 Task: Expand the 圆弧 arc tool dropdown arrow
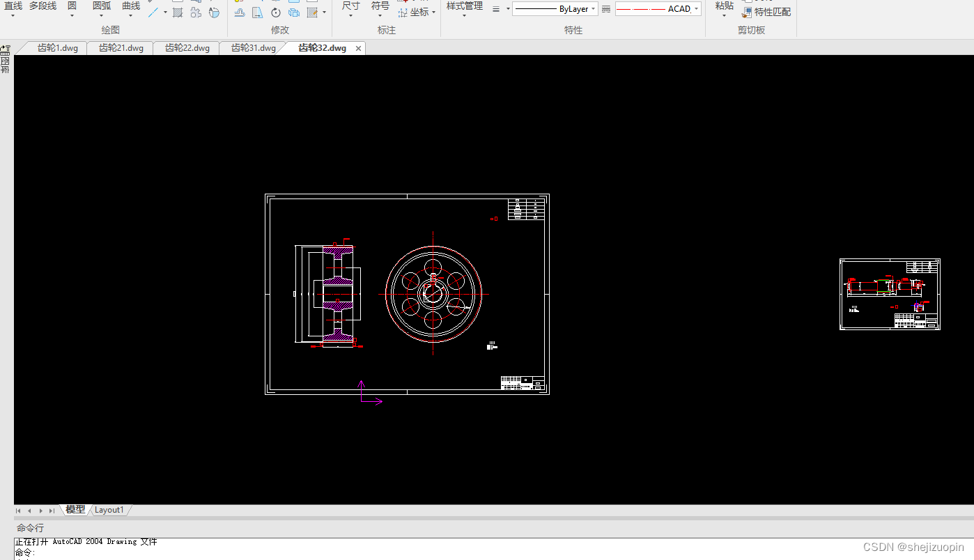coord(102,15)
